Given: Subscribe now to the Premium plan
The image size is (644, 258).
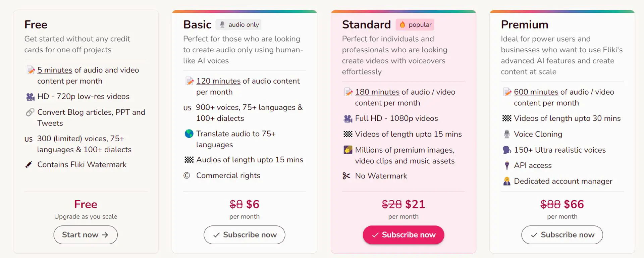Looking at the screenshot, I should point(562,235).
